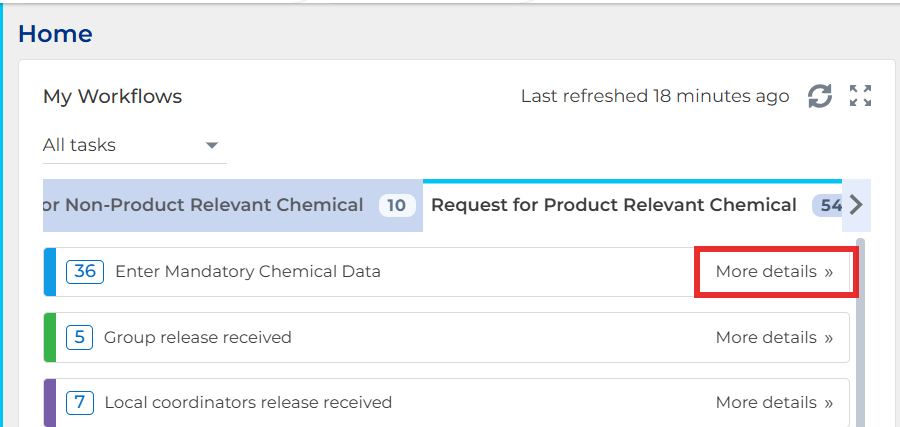Select the Group release received row

(447, 337)
